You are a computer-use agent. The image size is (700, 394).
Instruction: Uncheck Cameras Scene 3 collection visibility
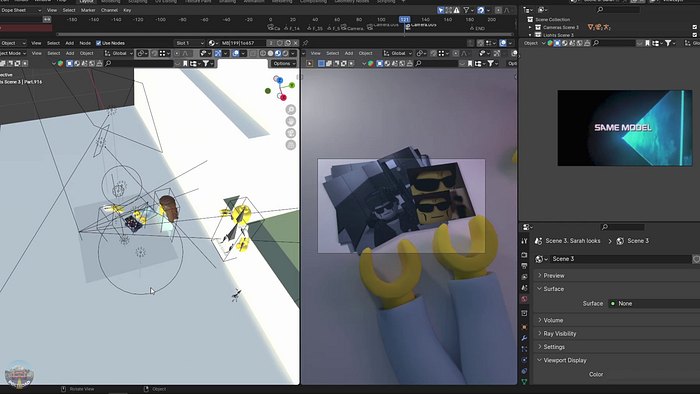(x=694, y=27)
